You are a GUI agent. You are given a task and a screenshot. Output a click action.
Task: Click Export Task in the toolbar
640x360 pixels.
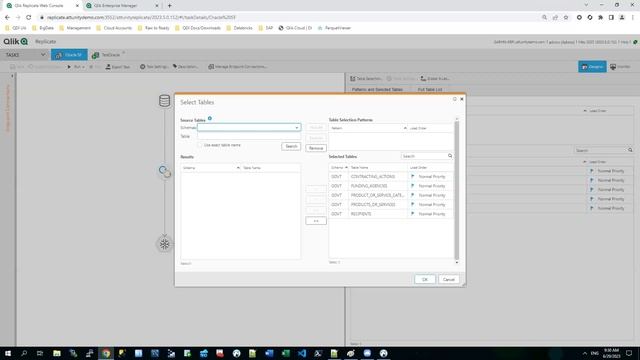tap(118, 67)
